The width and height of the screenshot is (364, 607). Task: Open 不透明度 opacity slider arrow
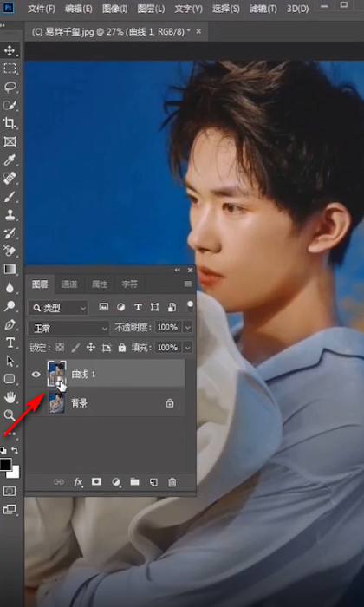click(x=187, y=328)
